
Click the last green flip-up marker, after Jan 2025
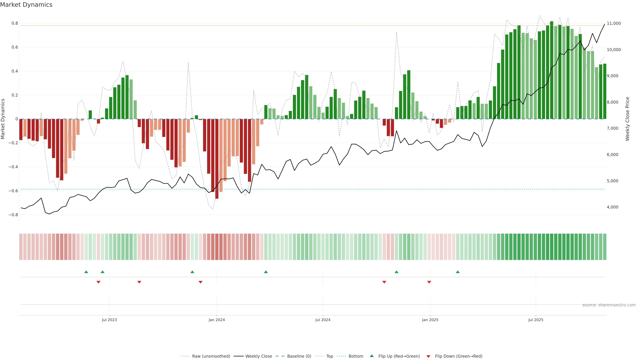tap(458, 272)
